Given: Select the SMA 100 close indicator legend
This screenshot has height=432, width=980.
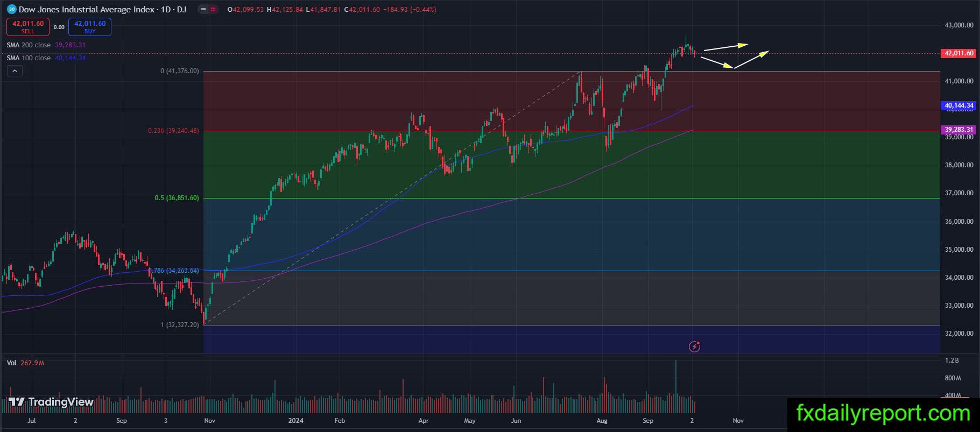Looking at the screenshot, I should [x=46, y=58].
